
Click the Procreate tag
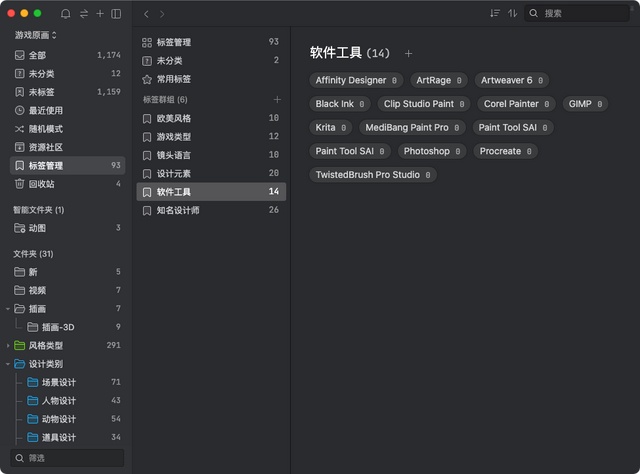(x=505, y=151)
